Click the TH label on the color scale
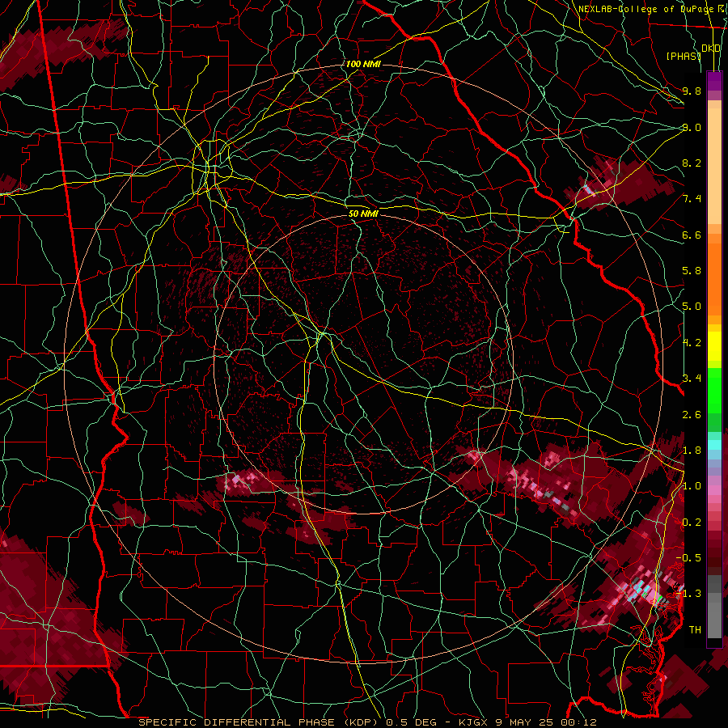 (x=695, y=630)
